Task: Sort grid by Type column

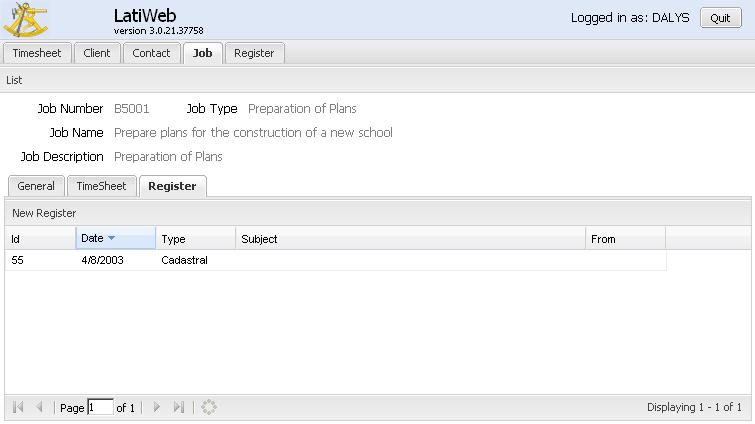Action: click(x=195, y=239)
